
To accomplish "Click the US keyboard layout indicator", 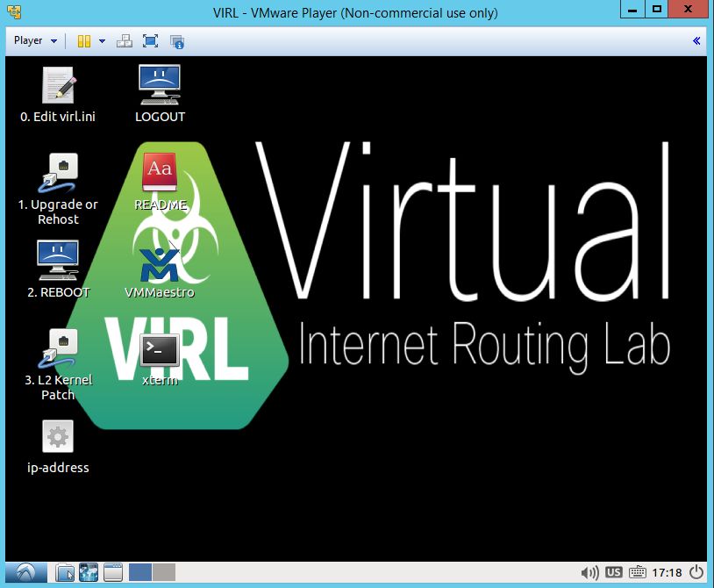I will pyautogui.click(x=613, y=572).
